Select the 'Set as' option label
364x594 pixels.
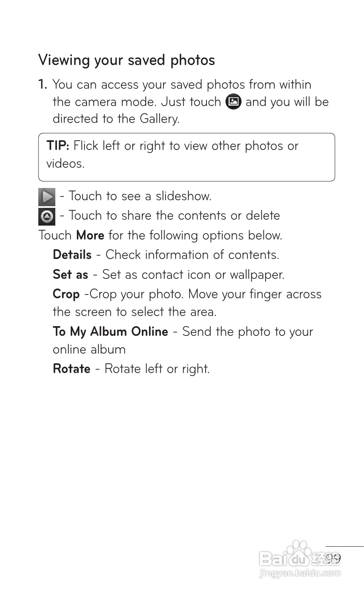click(71, 275)
